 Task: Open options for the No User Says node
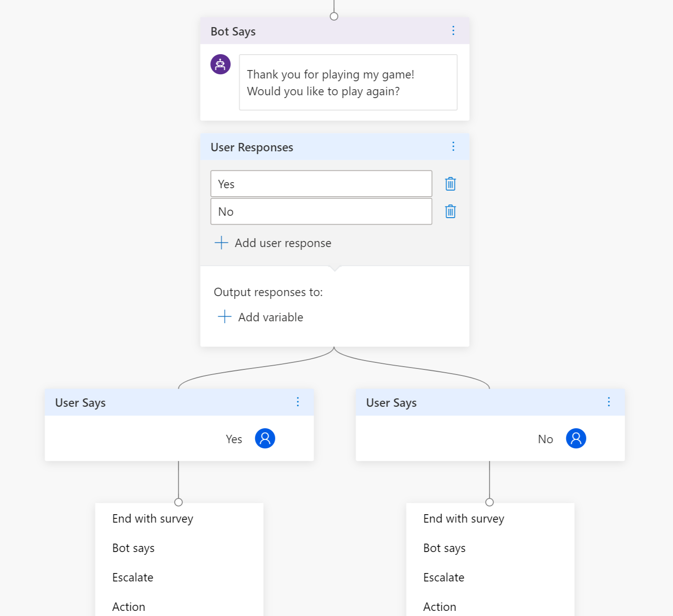[x=609, y=402]
